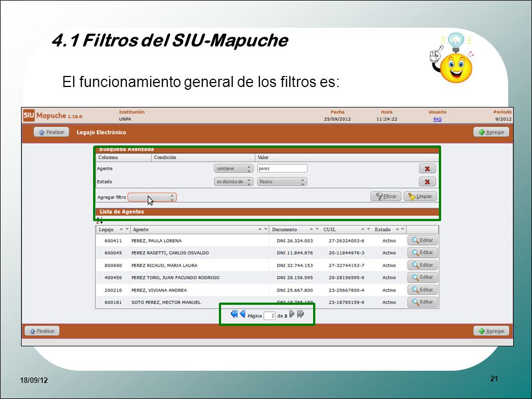Image resolution: width=532 pixels, height=399 pixels.
Task: Click the Estado column header
Action: coord(383,229)
